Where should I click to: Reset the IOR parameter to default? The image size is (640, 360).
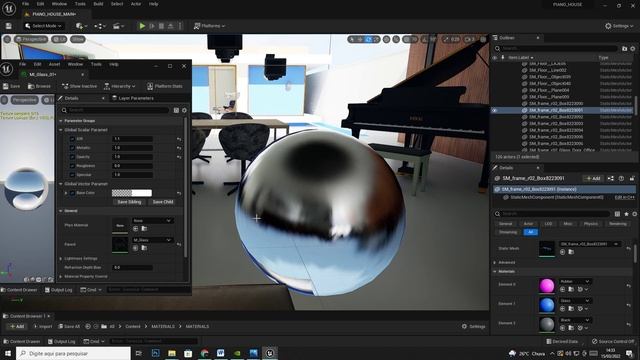(x=179, y=139)
